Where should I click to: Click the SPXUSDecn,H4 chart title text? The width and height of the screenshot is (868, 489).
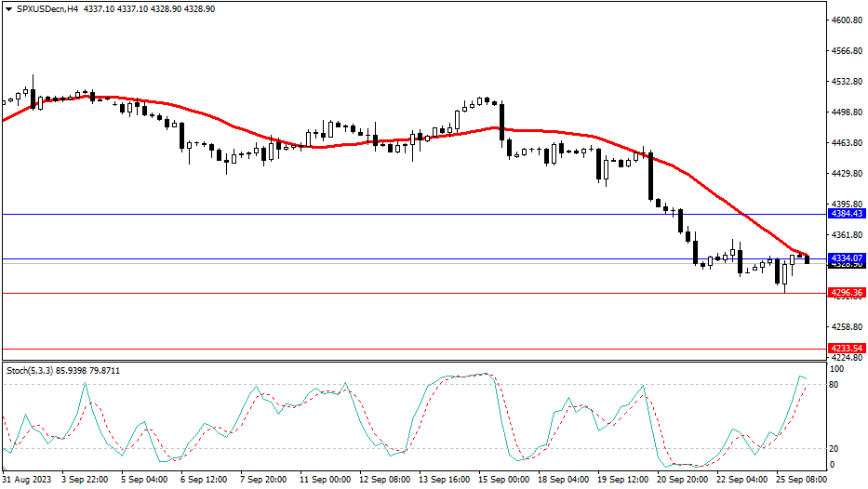(47, 8)
